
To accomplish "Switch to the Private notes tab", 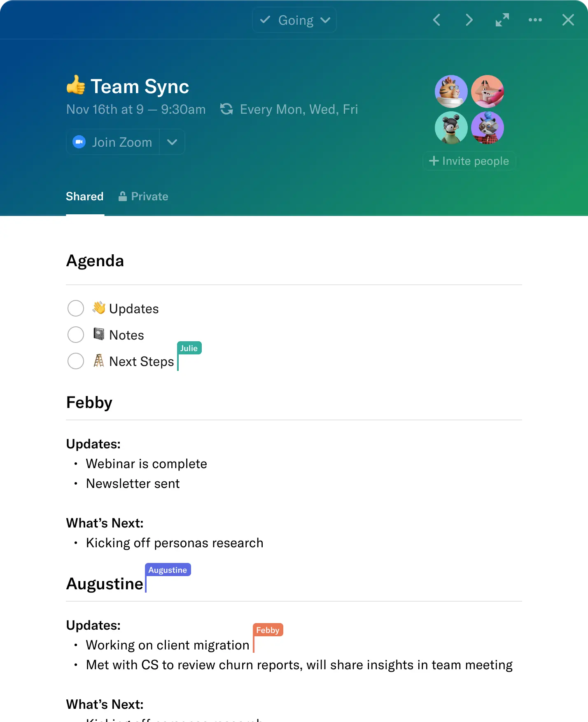I will point(144,197).
